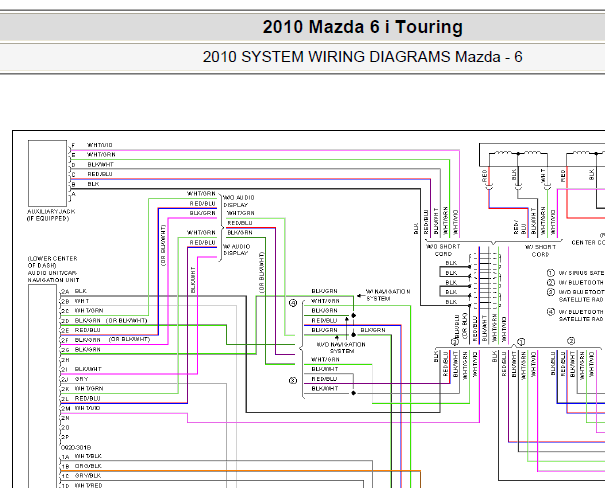Select auxiliary jack pin F 'WHT/VIO' label
Viewport: 605px width, 488px height.
coord(100,145)
